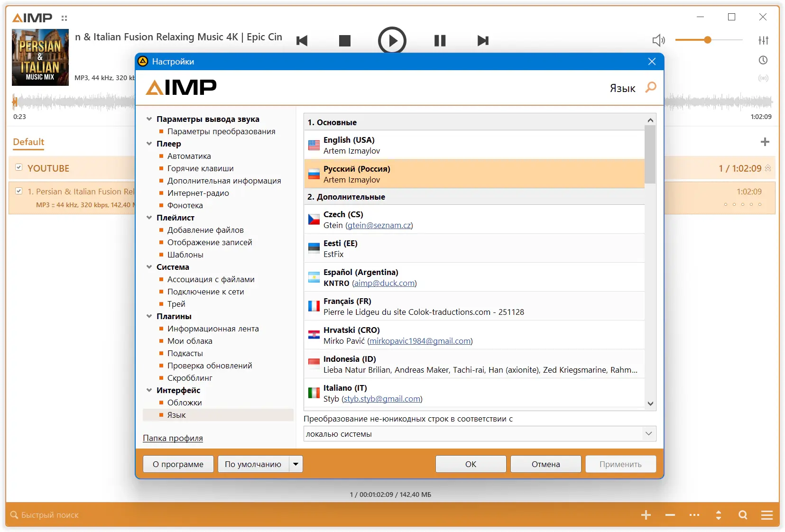The height and width of the screenshot is (532, 785).
Task: Select Czech (CS) language entry
Action: pos(474,220)
